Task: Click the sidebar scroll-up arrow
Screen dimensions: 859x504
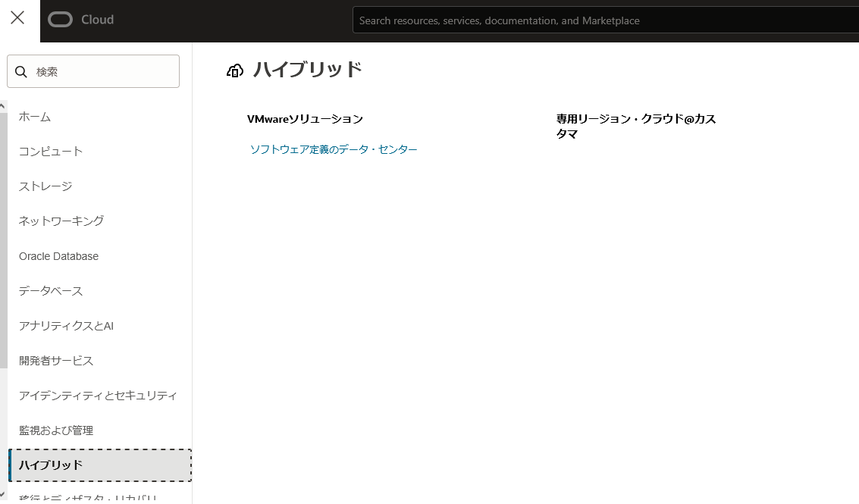Action: (x=3, y=106)
